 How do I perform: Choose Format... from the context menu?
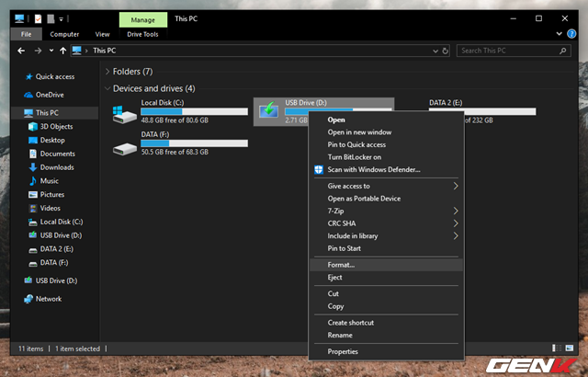[x=386, y=265]
